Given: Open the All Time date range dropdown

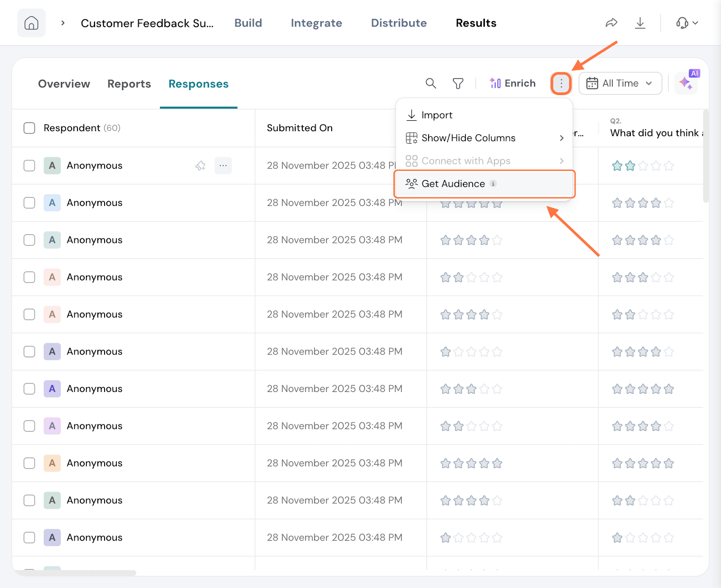Looking at the screenshot, I should click(x=620, y=83).
